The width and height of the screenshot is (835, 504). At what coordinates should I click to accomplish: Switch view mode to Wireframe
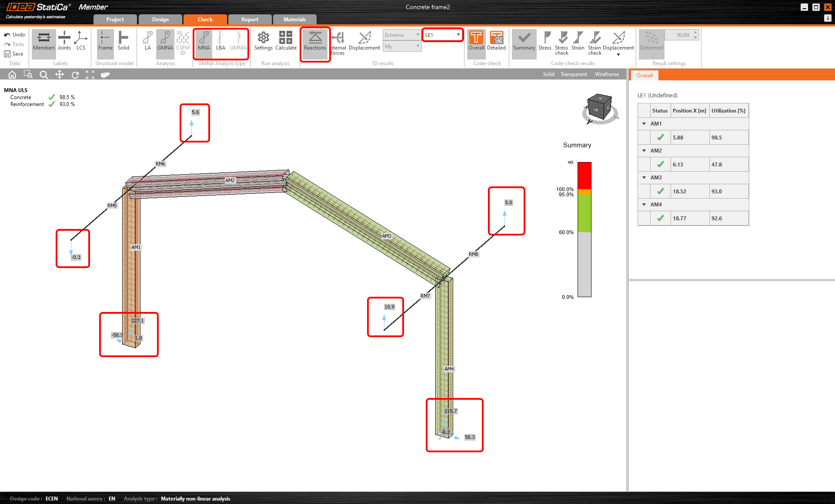(607, 74)
